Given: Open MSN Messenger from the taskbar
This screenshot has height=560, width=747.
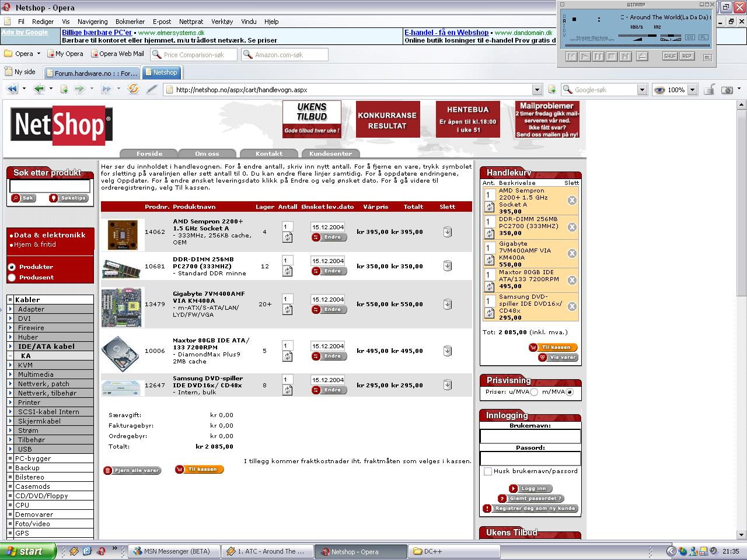Looking at the screenshot, I should (x=174, y=551).
